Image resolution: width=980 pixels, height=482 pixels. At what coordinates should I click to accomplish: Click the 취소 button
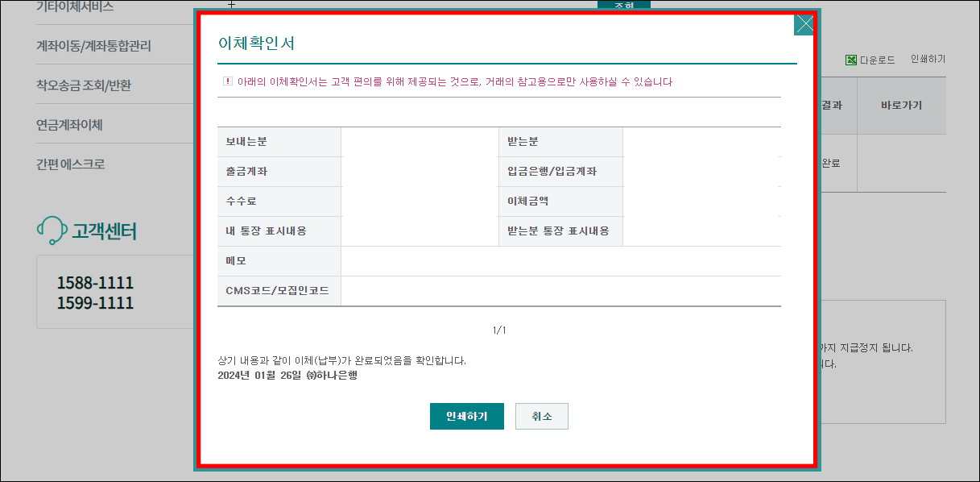pyautogui.click(x=541, y=416)
